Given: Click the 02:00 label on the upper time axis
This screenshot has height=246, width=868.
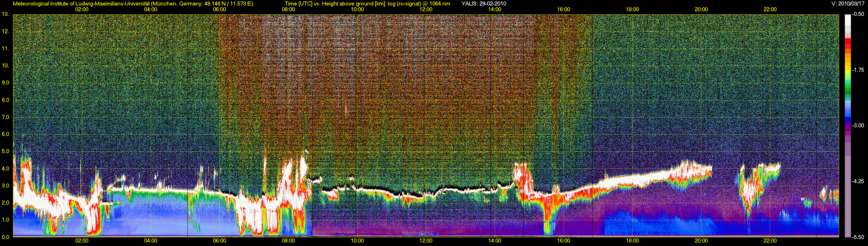Looking at the screenshot, I should (x=82, y=10).
